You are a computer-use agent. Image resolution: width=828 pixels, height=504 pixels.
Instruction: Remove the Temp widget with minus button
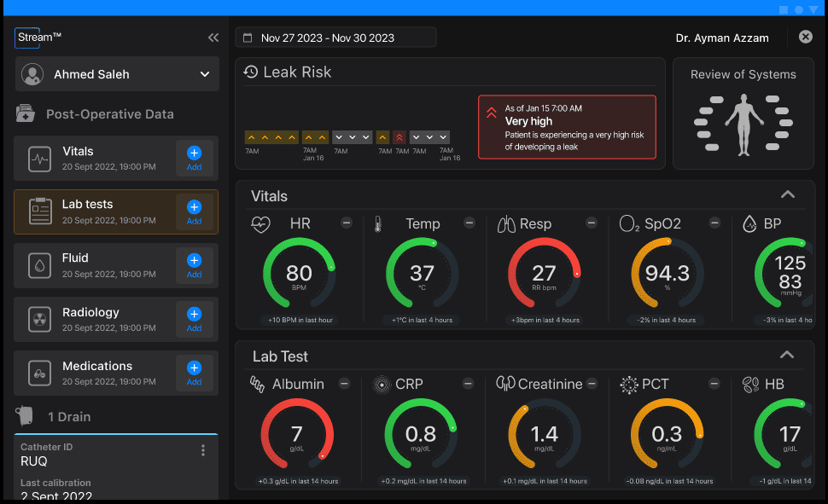[x=469, y=223]
